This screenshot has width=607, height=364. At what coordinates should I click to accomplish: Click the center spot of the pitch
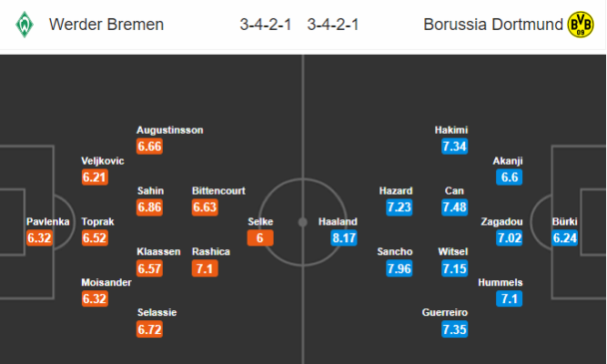(303, 222)
